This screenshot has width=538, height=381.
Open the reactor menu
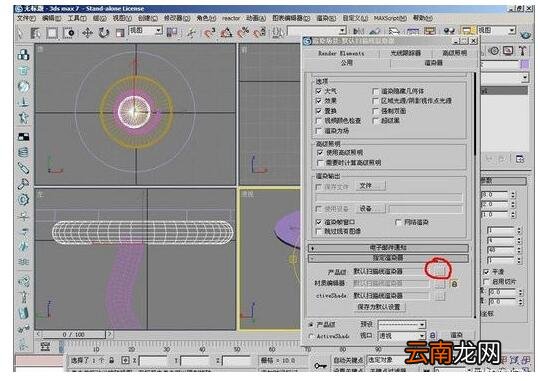coord(231,18)
